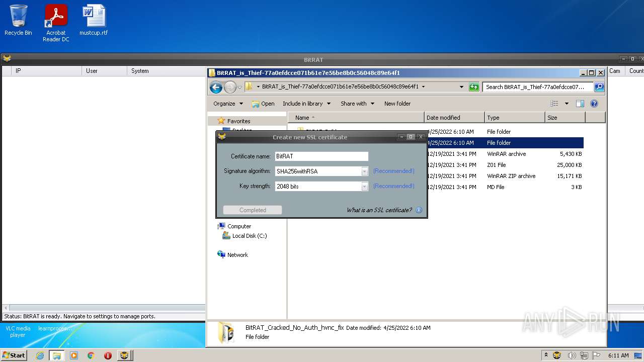Open the view options dropdown arrow
The image size is (644, 362).
coord(567,104)
